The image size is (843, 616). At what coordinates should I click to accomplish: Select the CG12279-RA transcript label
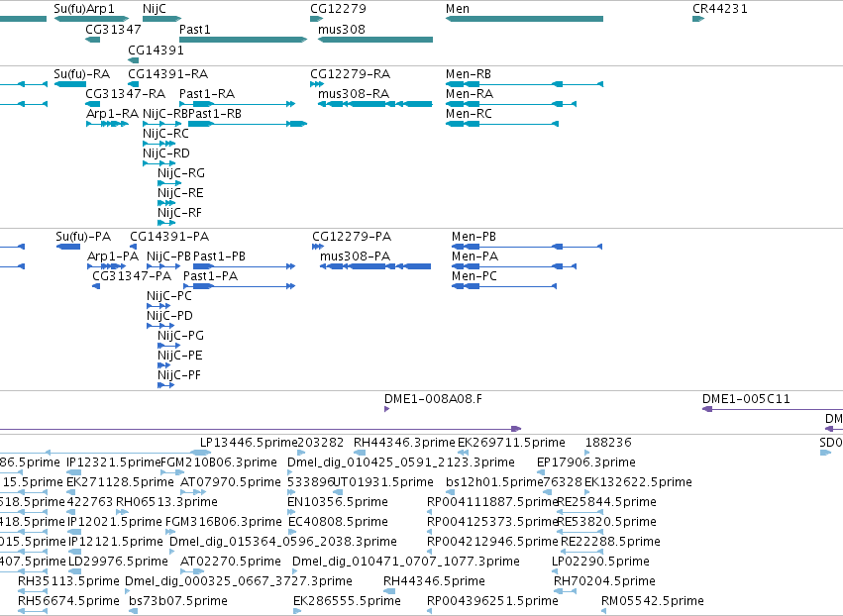tap(350, 73)
